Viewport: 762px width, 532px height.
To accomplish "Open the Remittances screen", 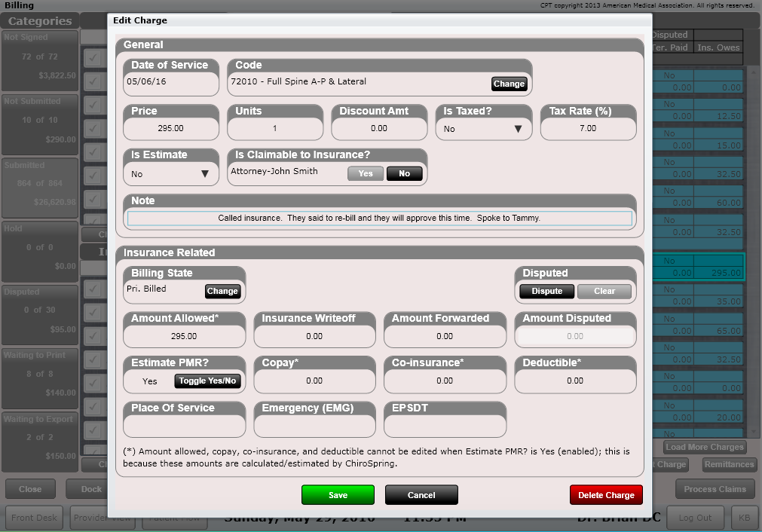I will (x=729, y=464).
